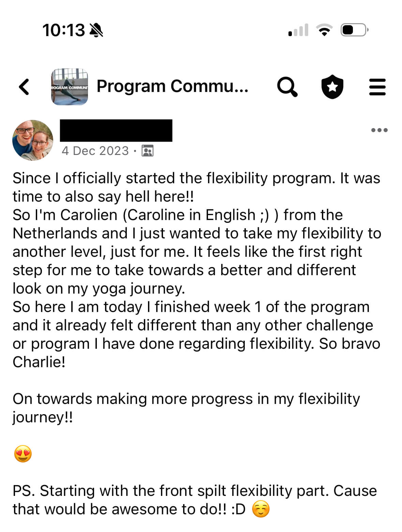Open the hamburger menu
Screen dimensions: 402x532
[377, 87]
